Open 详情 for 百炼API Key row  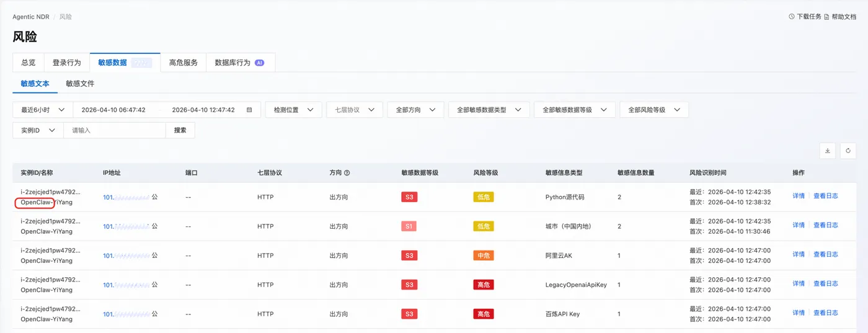pos(799,313)
